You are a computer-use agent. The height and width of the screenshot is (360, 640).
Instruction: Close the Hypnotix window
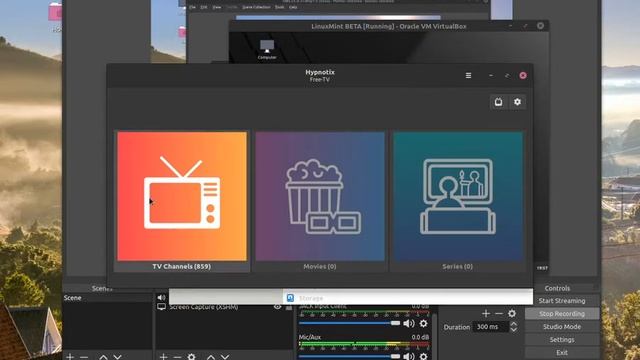point(523,76)
